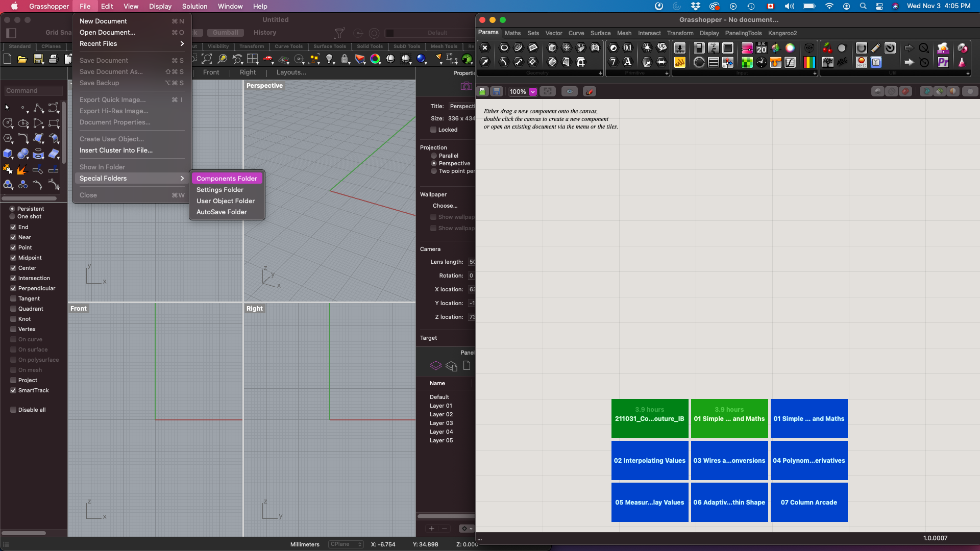The height and width of the screenshot is (551, 980).
Task: Click the Point parameter 'X' icon in the Geometry panel
Action: [485, 48]
